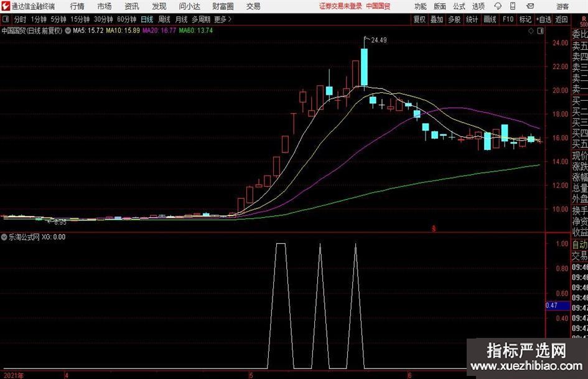Switch chart to 周线 weekly period
Viewport: 588px width, 379px height.
click(x=164, y=19)
